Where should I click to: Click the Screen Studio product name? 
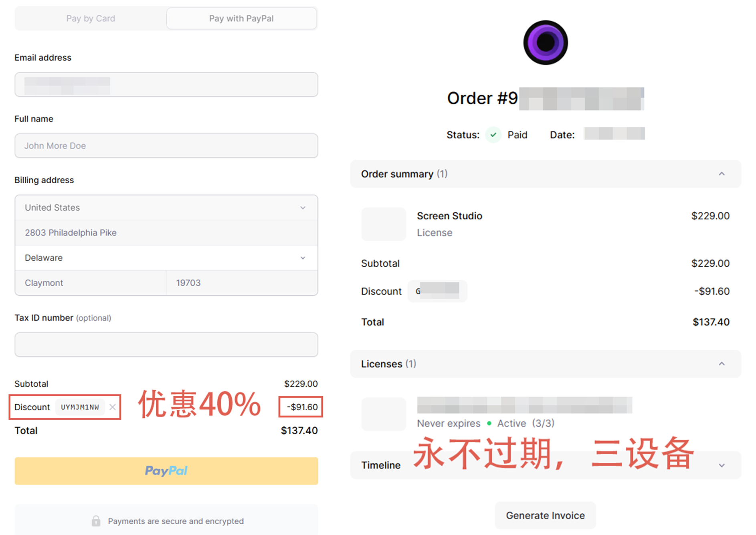449,216
